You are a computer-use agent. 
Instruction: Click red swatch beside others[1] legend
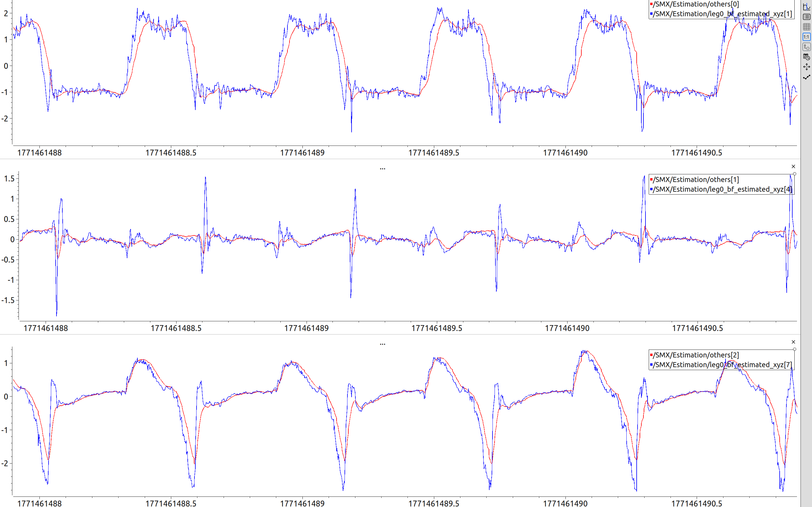651,180
